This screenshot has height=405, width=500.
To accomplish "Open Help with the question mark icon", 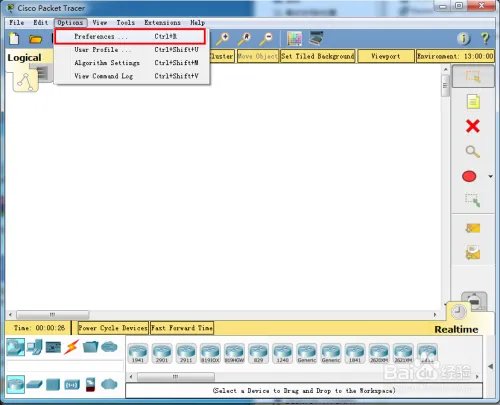I will click(x=485, y=39).
